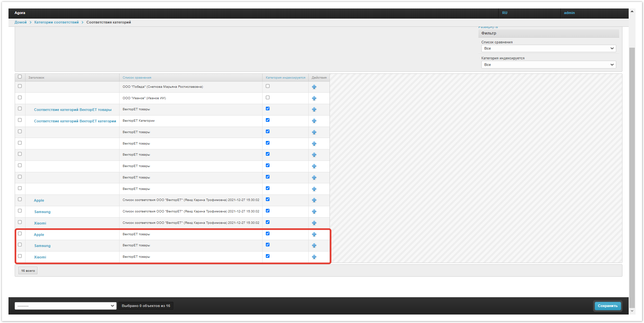This screenshot has width=644, height=323.
Task: Sort by Список сравнения column header
Action: [x=137, y=78]
